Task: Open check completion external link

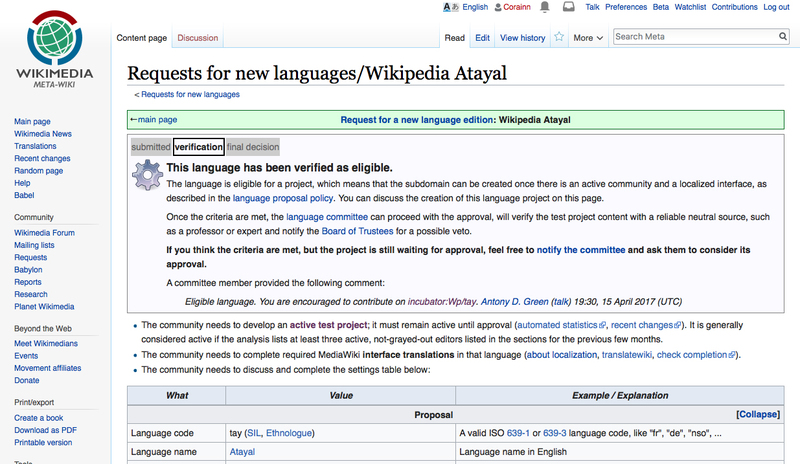Action: pos(696,355)
